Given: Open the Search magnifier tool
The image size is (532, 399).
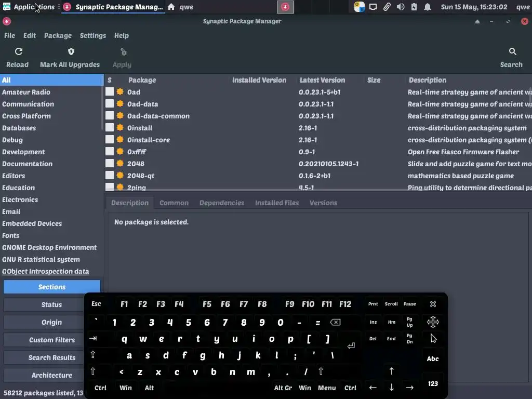Looking at the screenshot, I should coord(512,51).
